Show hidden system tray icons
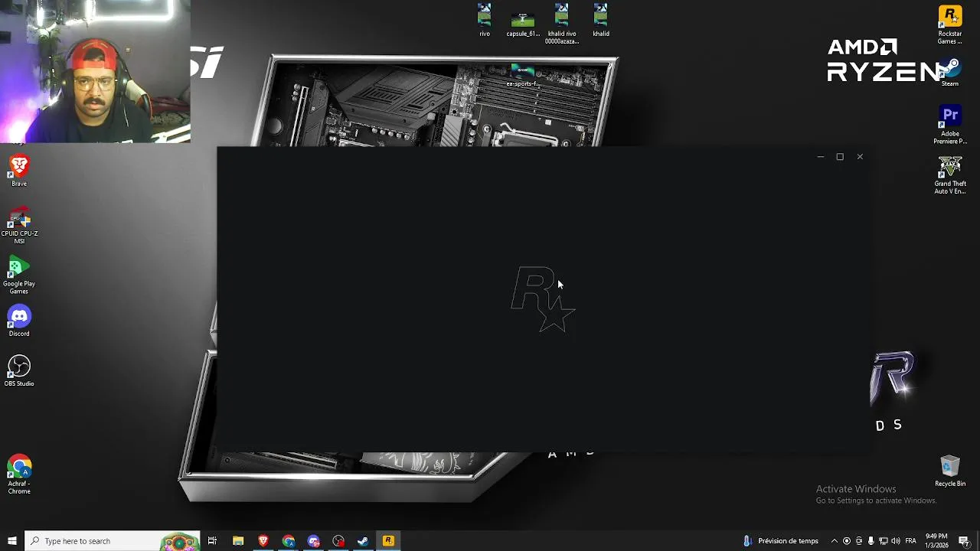Image resolution: width=980 pixels, height=551 pixels. point(835,541)
